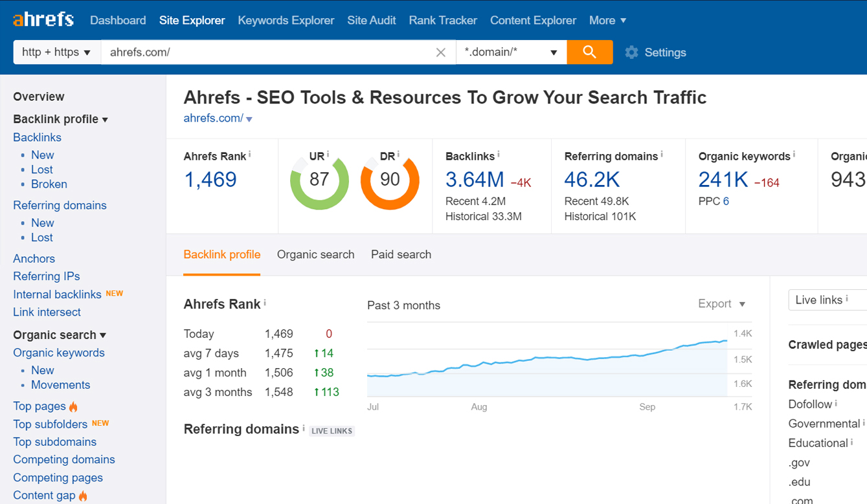The image size is (867, 504).
Task: Open Content Explorer
Action: [x=533, y=20]
